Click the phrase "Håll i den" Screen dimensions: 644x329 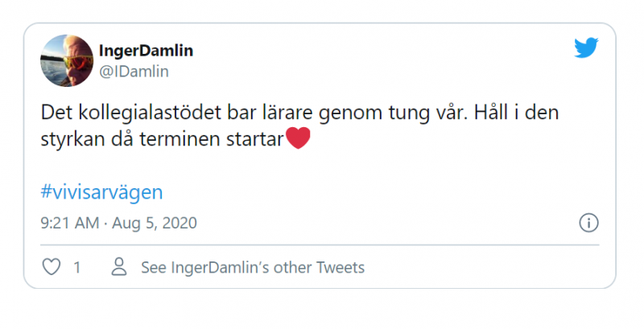[516, 113]
